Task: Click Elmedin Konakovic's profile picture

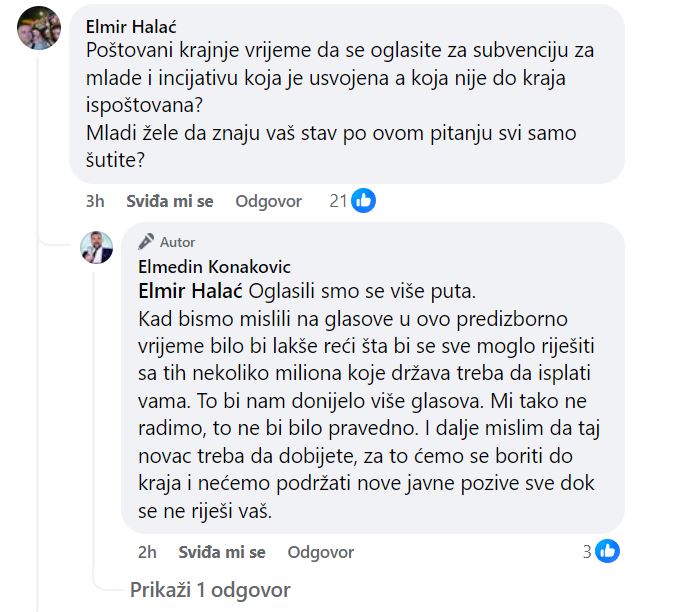Action: click(97, 247)
